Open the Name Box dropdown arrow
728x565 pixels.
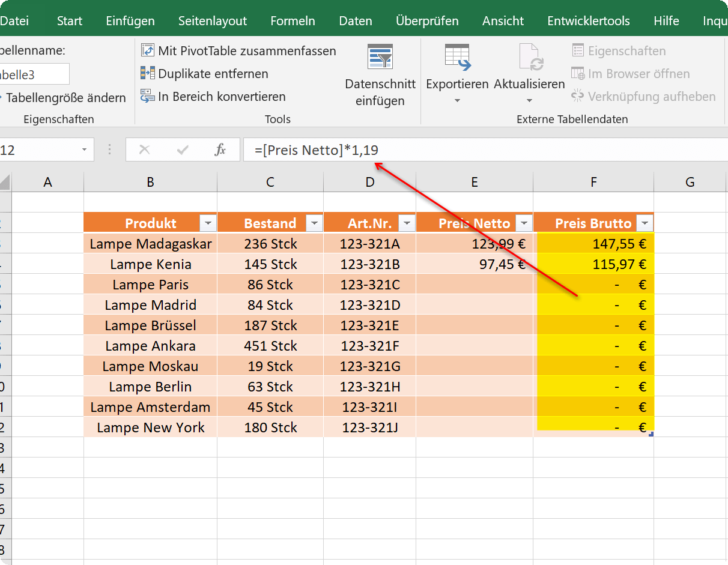[84, 150]
